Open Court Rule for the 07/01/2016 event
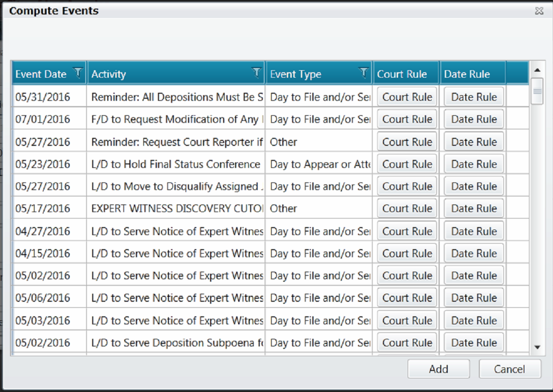Screen dimensions: 553x392 pyautogui.click(x=407, y=119)
